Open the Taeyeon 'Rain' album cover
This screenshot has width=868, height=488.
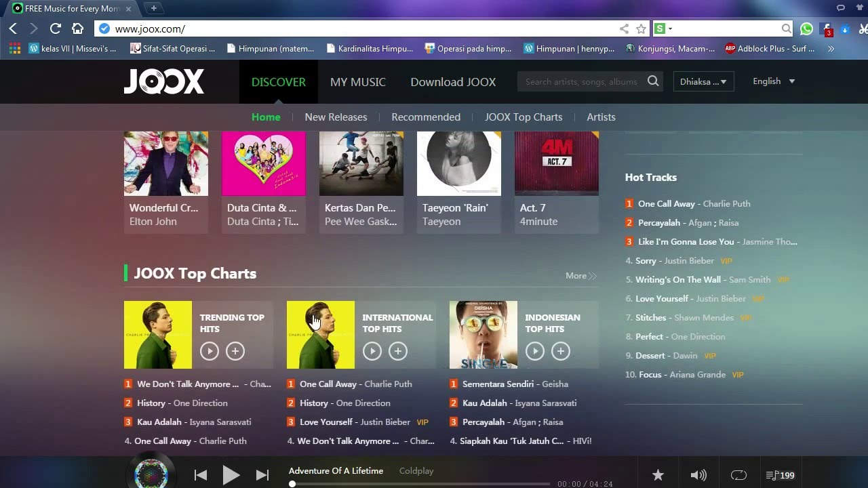coord(459,163)
